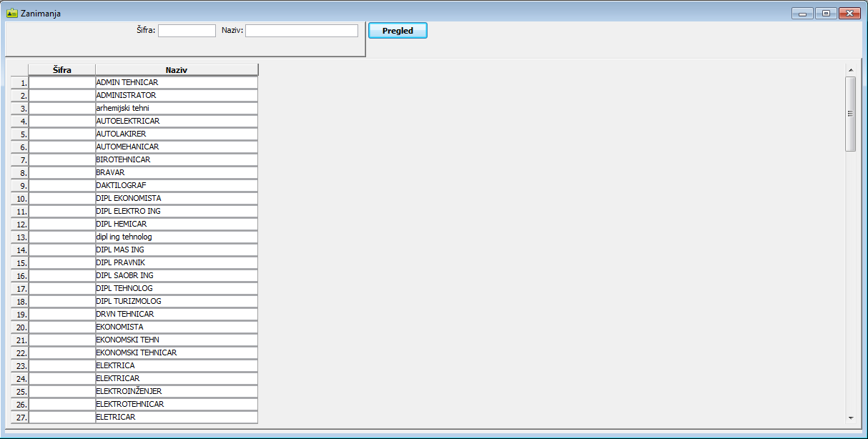868x439 pixels.
Task: Focus the Naziv search field
Action: 301,31
